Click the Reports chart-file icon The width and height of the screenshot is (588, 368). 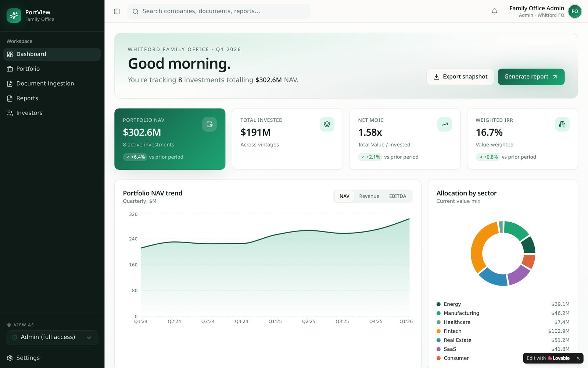10,98
